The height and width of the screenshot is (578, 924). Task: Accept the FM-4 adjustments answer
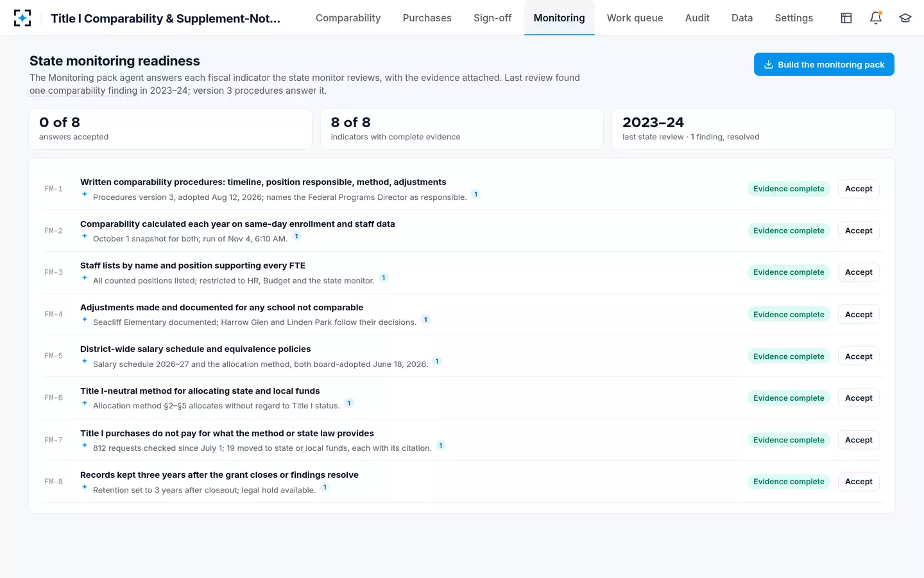pos(859,315)
